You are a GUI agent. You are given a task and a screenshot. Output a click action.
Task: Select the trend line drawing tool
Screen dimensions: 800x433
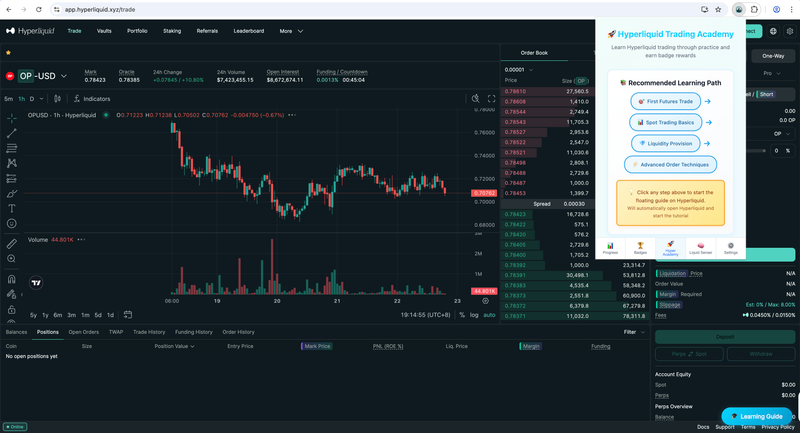coord(12,132)
